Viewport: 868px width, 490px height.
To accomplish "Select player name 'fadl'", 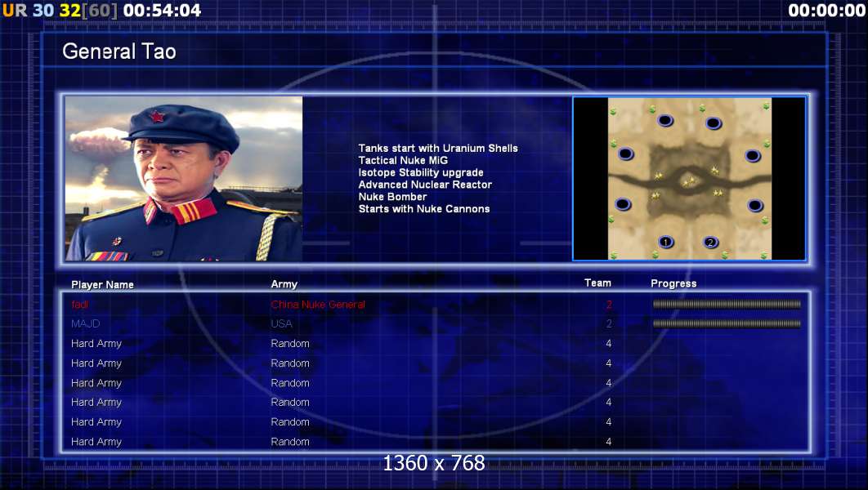I will 80,304.
